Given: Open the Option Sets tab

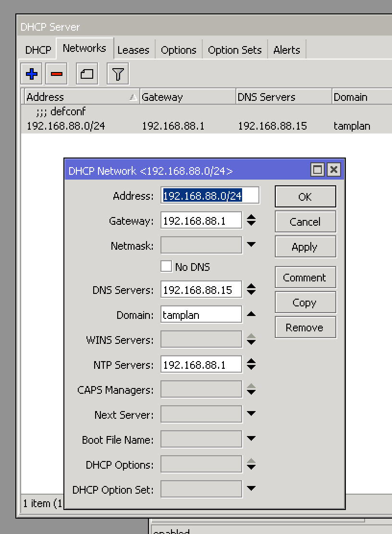Looking at the screenshot, I should tap(235, 50).
